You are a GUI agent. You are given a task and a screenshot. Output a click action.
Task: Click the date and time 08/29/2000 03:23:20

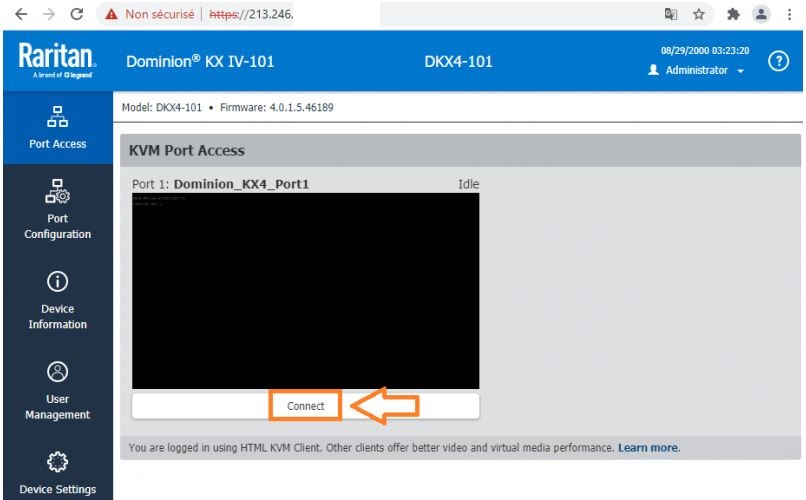click(x=705, y=50)
